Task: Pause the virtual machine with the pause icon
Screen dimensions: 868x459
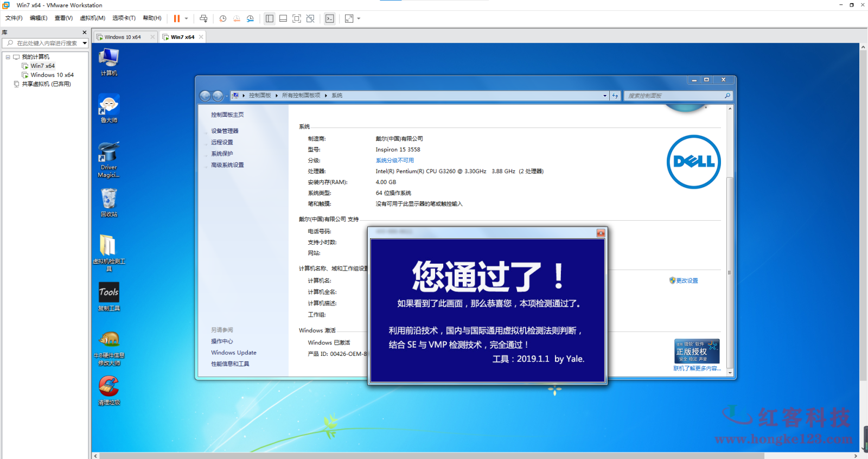Action: click(177, 18)
